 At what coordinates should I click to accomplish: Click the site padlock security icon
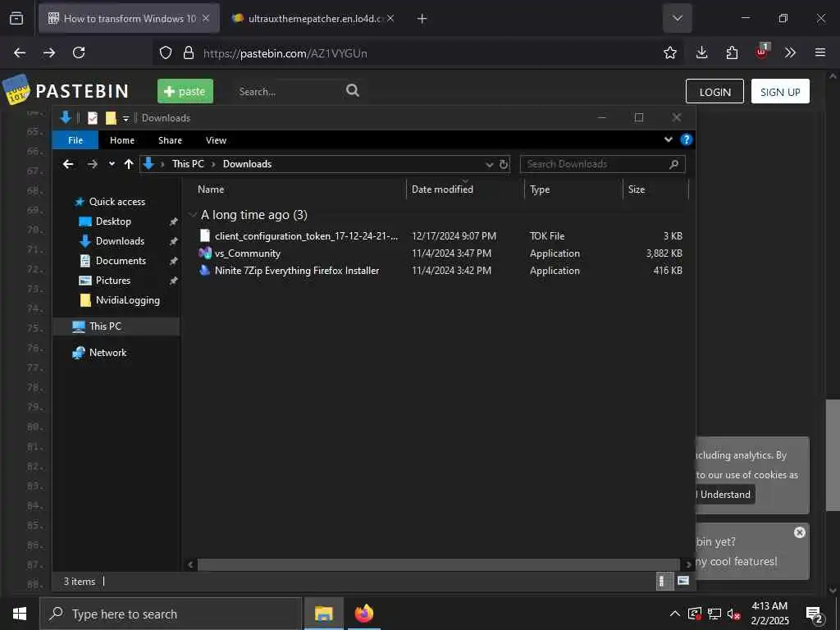click(189, 52)
